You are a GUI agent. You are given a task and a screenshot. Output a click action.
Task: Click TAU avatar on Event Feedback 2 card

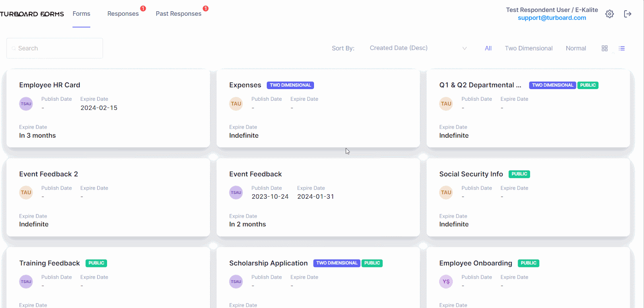26,193
